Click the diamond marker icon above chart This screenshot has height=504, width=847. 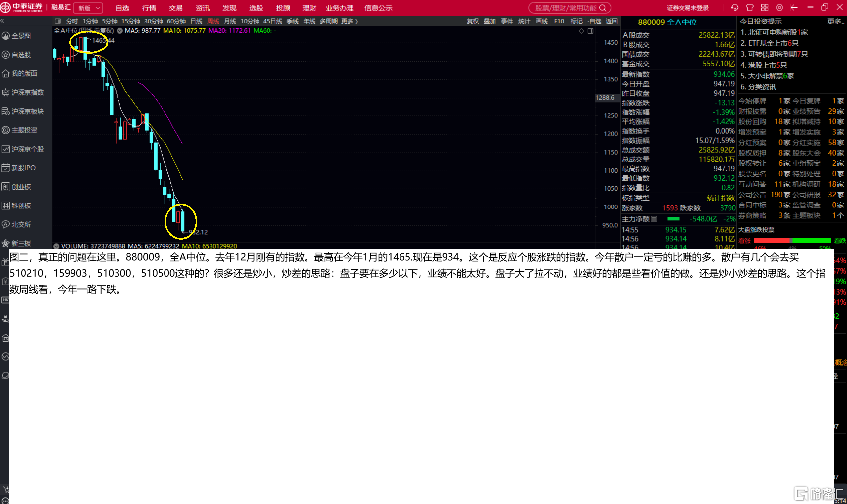click(x=582, y=31)
